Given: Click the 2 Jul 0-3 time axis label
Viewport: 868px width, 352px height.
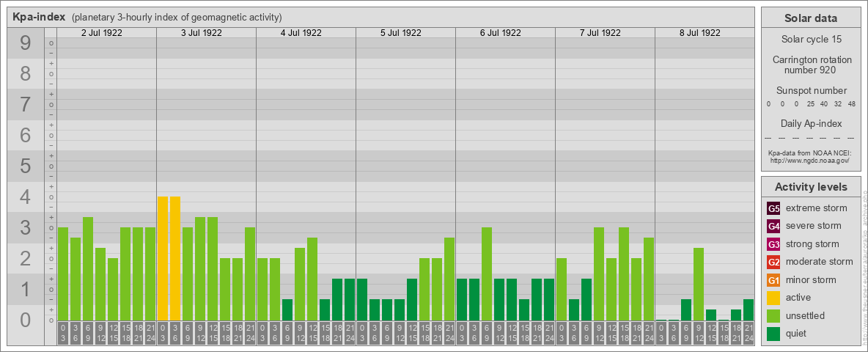Looking at the screenshot, I should 63,334.
